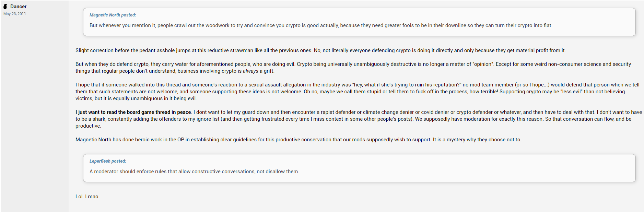Select the paragraph starting 'Slight correction before'
Image resolution: width=644 pixels, height=212 pixels.
tap(320, 50)
